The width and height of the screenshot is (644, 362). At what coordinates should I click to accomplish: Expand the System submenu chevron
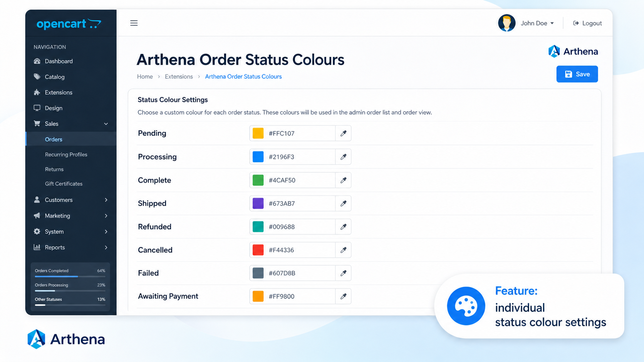pyautogui.click(x=106, y=232)
